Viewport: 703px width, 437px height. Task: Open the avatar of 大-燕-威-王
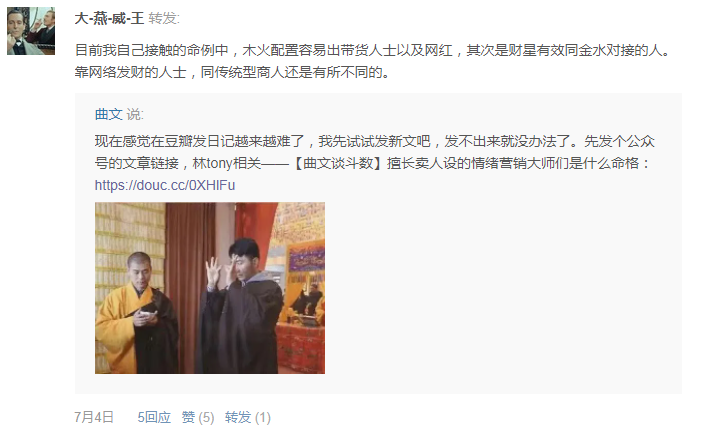point(31,31)
